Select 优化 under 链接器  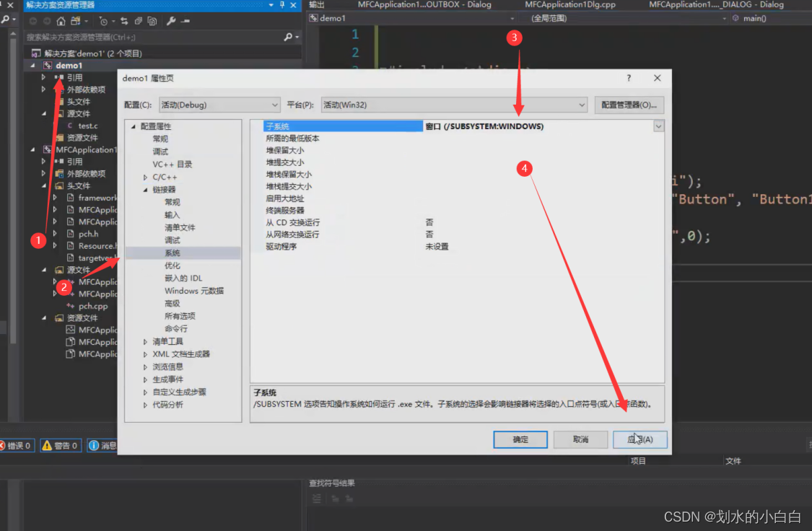(x=172, y=265)
